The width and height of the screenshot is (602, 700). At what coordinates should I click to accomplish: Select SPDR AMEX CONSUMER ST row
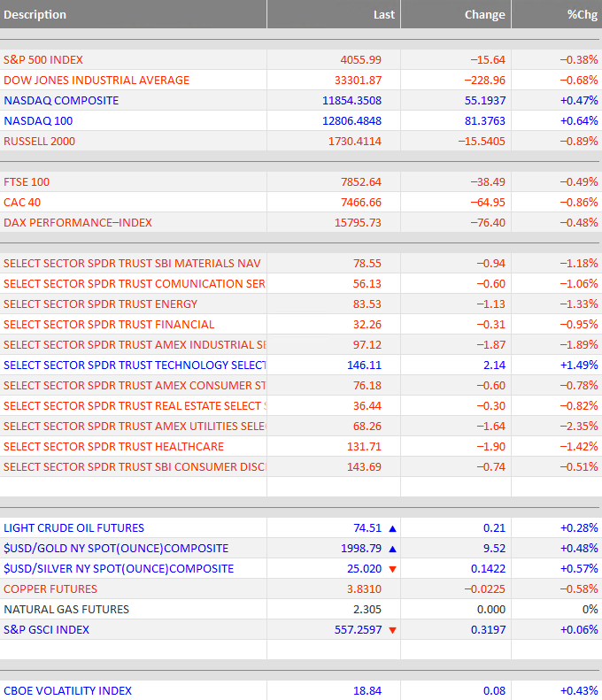(301, 386)
